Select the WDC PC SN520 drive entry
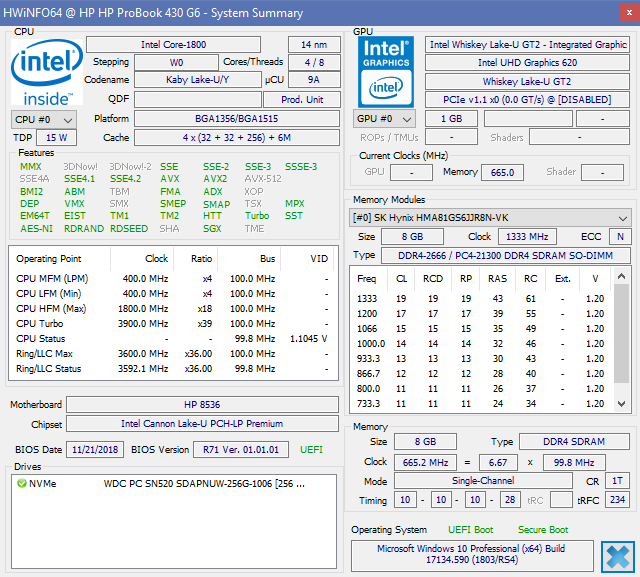The image size is (640, 577). coord(173,484)
